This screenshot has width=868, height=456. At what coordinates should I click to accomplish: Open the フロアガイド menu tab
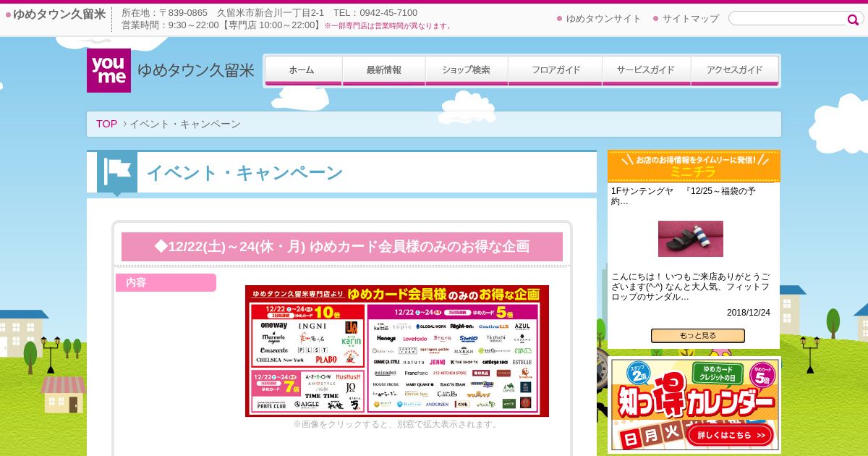pos(556,70)
